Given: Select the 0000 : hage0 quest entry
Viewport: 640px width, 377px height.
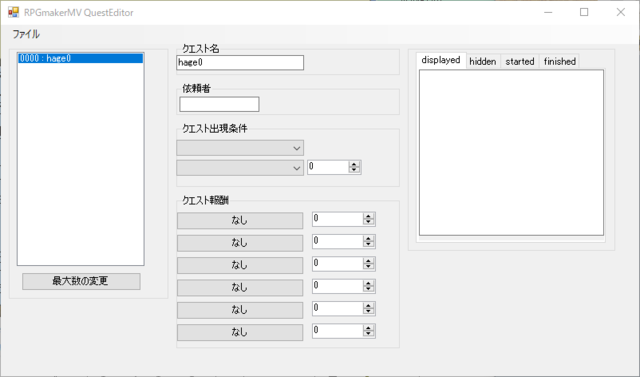Looking at the screenshot, I should 80,58.
